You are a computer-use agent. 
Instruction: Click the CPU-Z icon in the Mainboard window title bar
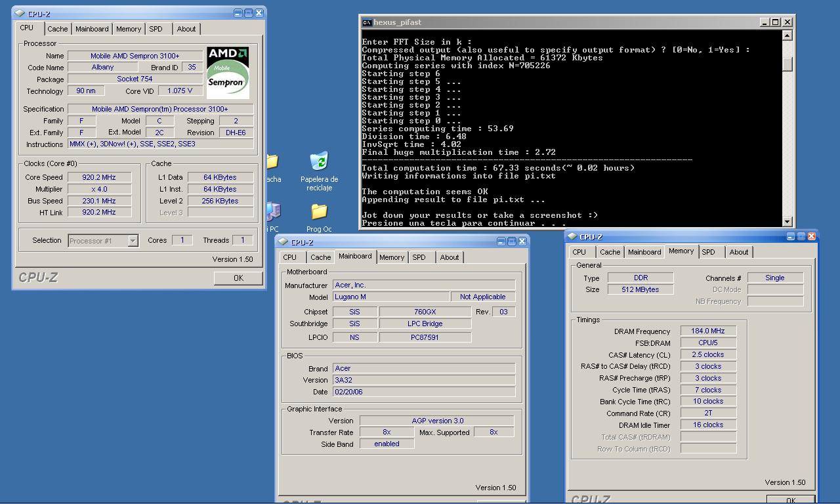coord(283,241)
